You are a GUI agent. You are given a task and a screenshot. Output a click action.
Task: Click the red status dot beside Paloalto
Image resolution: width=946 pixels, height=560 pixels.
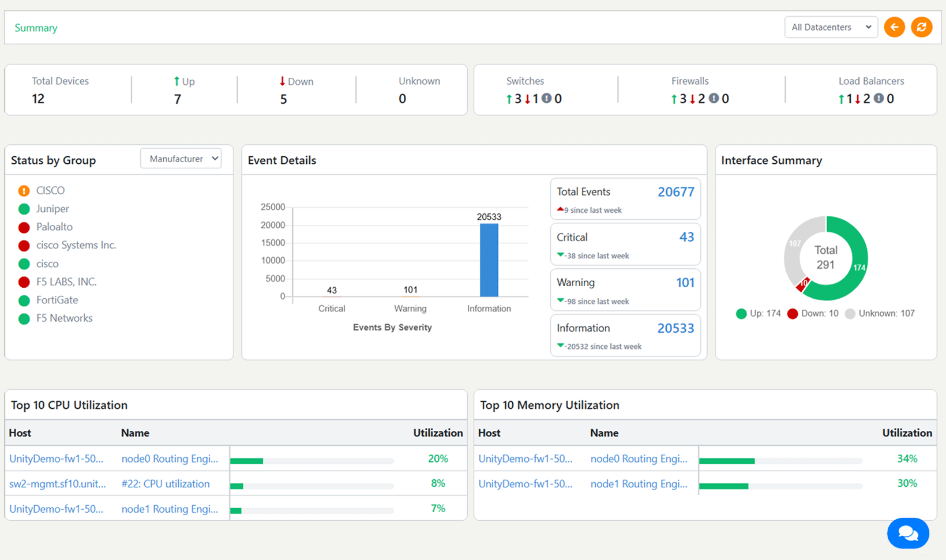(x=24, y=227)
